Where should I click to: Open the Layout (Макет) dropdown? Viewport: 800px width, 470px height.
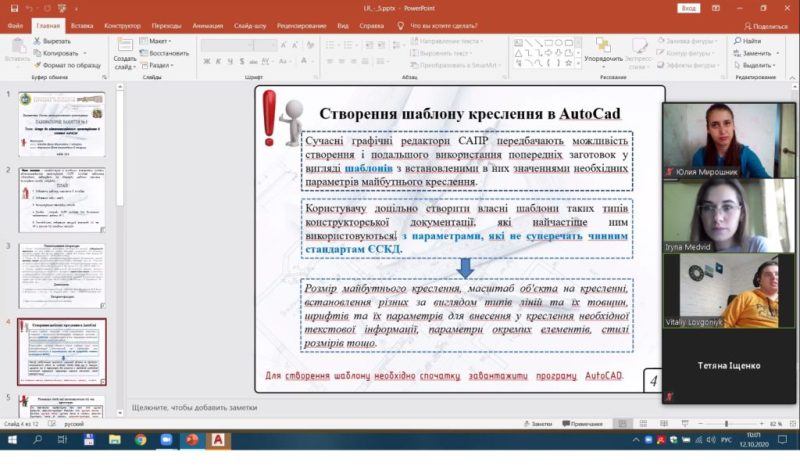(x=156, y=41)
